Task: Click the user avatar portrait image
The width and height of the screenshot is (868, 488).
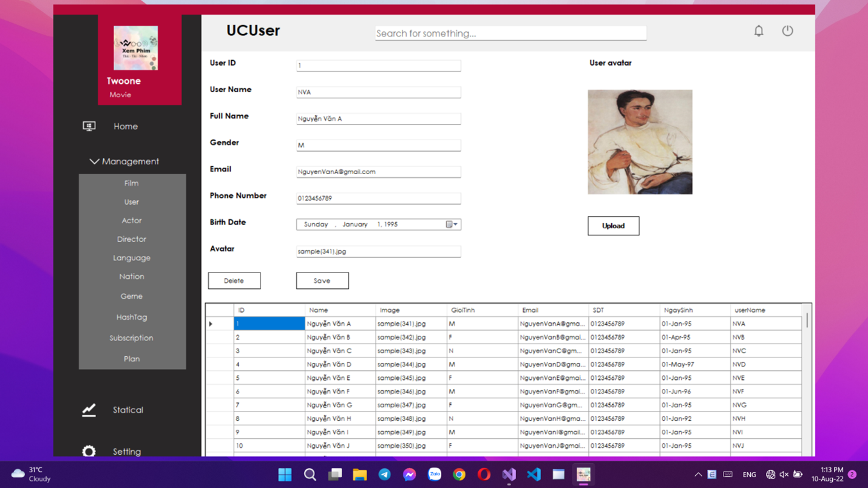Action: (x=640, y=142)
